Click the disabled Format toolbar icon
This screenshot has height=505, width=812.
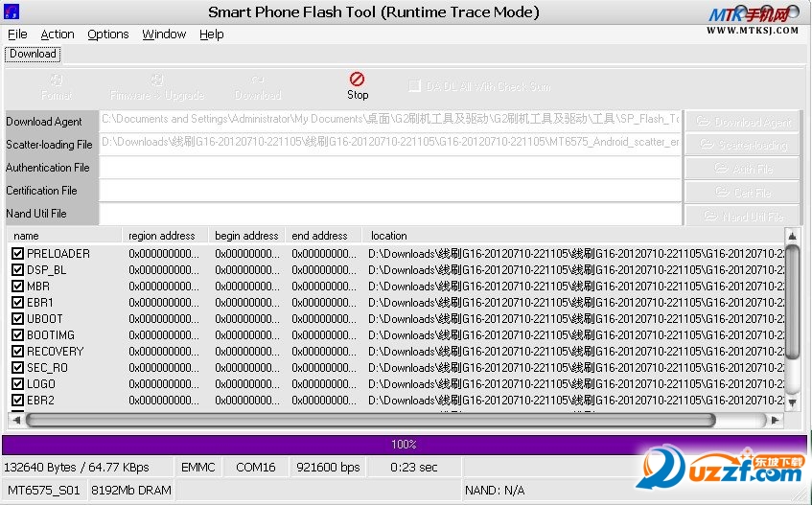coord(56,80)
